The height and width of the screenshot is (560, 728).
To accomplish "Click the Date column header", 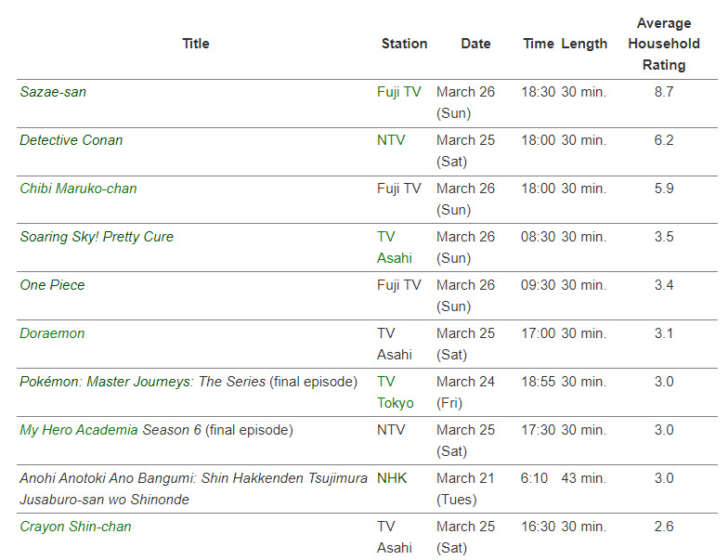I will coord(475,44).
